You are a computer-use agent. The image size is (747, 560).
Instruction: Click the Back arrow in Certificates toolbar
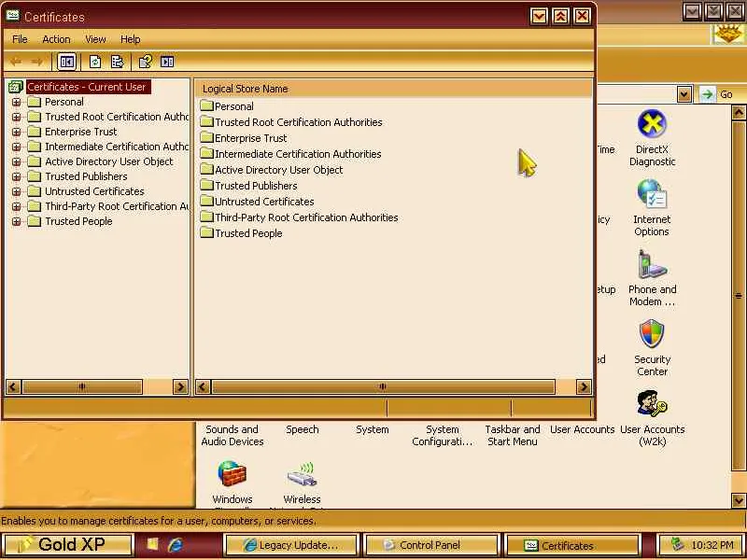point(16,62)
